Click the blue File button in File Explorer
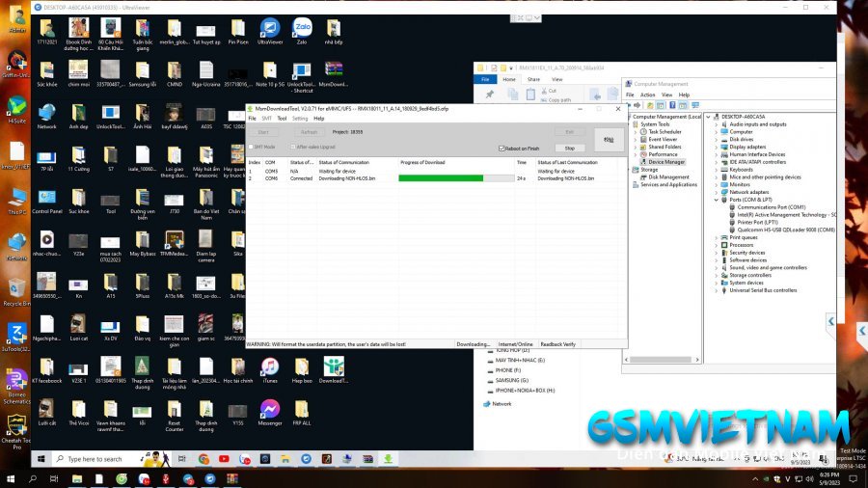Screen dimensions: 868x488 485,80
